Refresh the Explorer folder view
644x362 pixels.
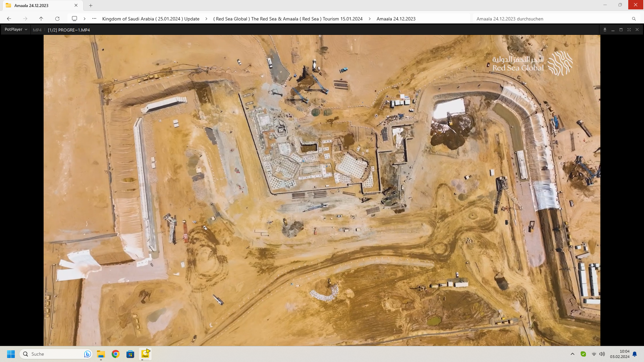(57, 19)
